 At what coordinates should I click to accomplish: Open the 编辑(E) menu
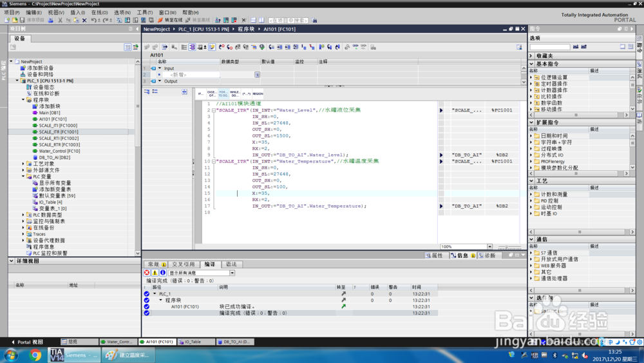pos(33,13)
